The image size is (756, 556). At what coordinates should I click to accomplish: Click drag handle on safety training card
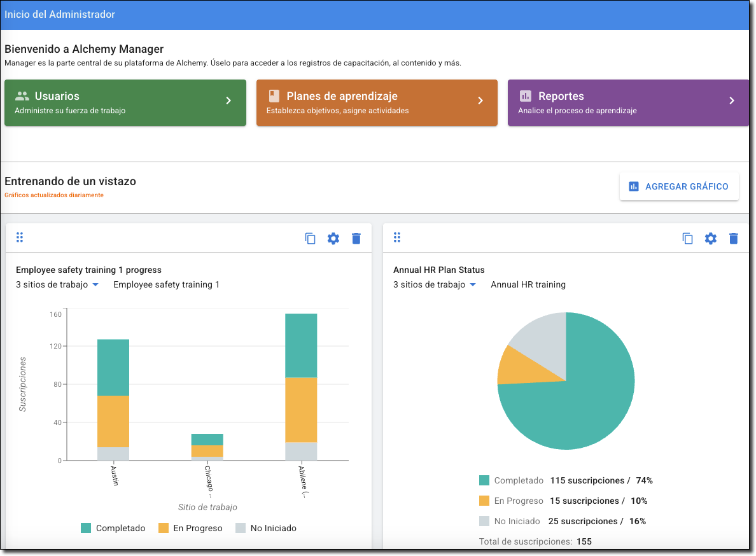point(20,237)
